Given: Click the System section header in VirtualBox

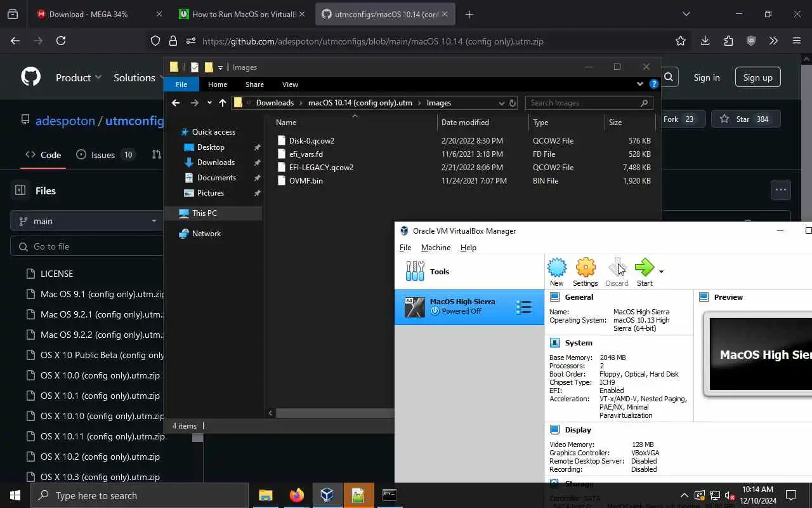Looking at the screenshot, I should tap(579, 343).
